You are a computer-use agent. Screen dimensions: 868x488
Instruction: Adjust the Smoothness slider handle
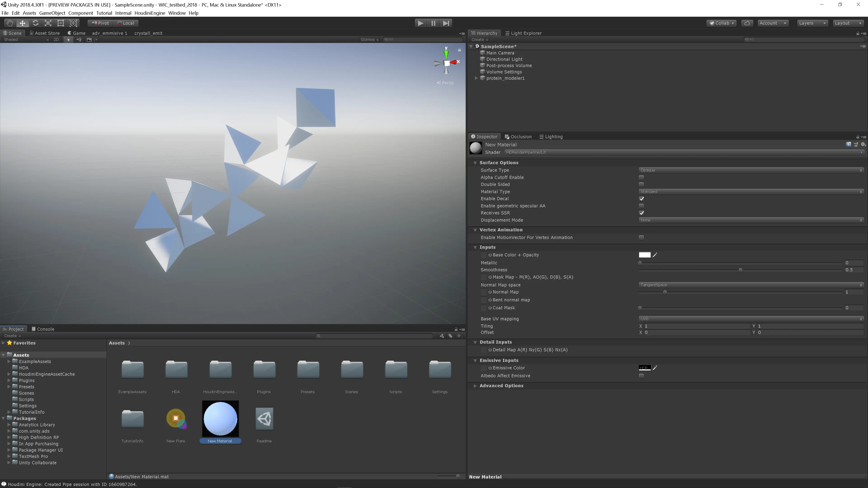[740, 270]
